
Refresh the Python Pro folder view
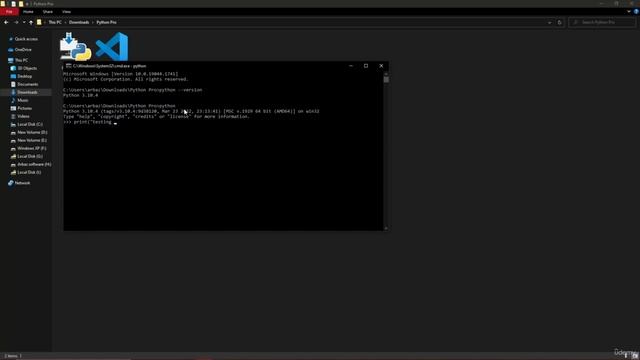(560, 22)
